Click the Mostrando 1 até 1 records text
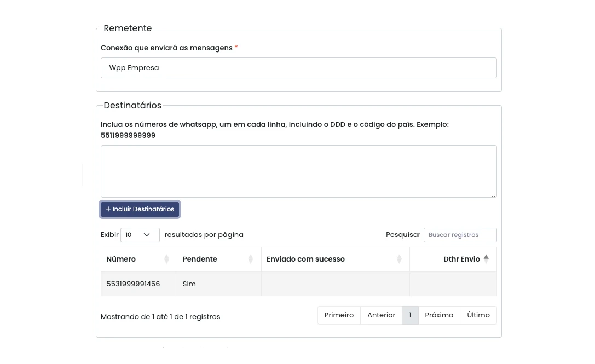Image resolution: width=595 pixels, height=364 pixels. pyautogui.click(x=160, y=317)
